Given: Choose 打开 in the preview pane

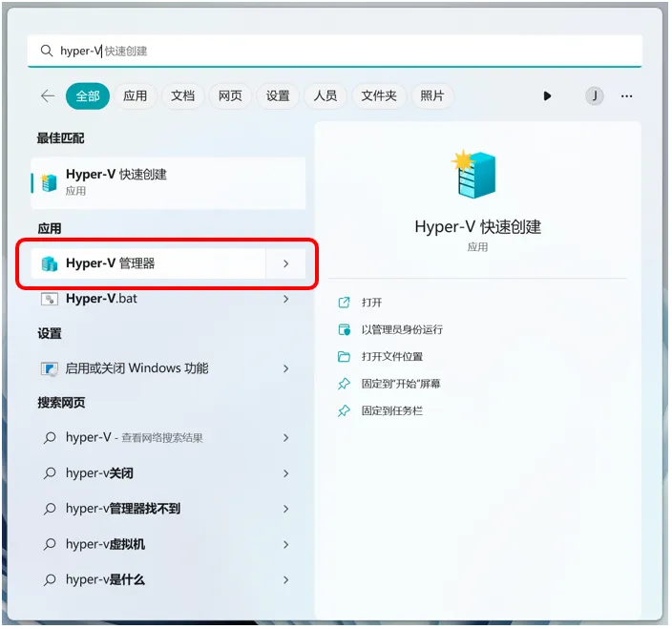Looking at the screenshot, I should click(371, 303).
